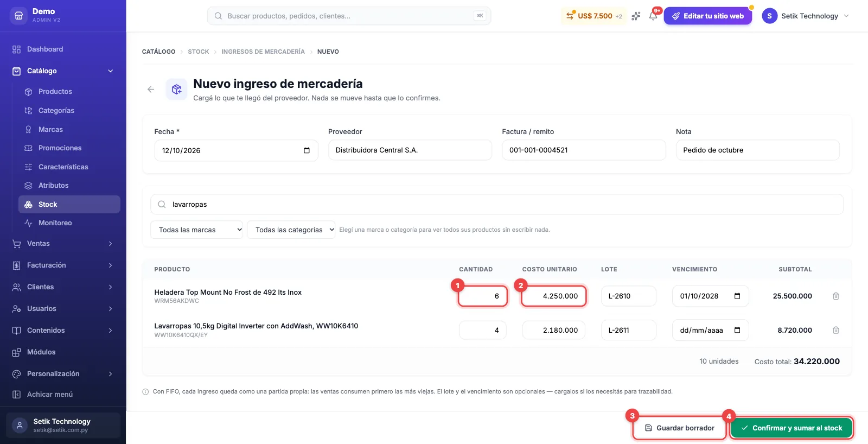Click the cantidad field showing 6

pyautogui.click(x=483, y=296)
